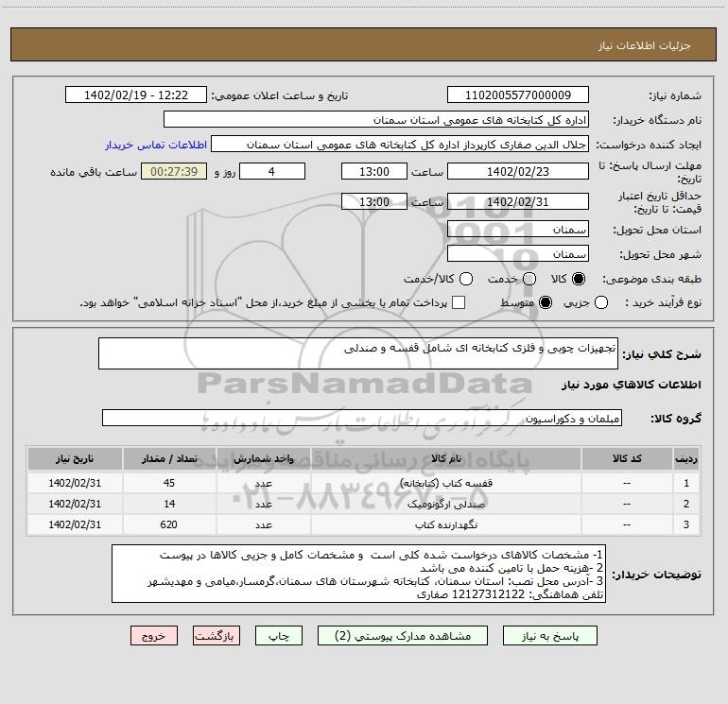Click quantity 45 in the first row
The image size is (728, 704).
pos(169,483)
